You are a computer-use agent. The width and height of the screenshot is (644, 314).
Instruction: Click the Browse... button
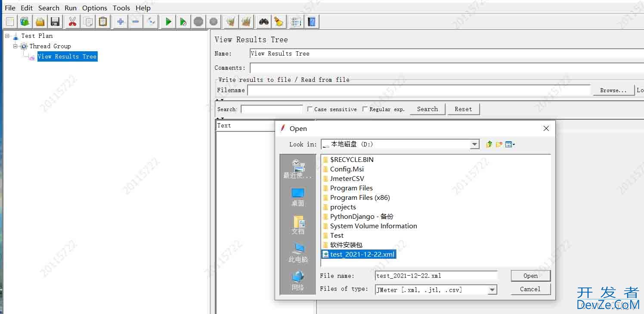613,90
